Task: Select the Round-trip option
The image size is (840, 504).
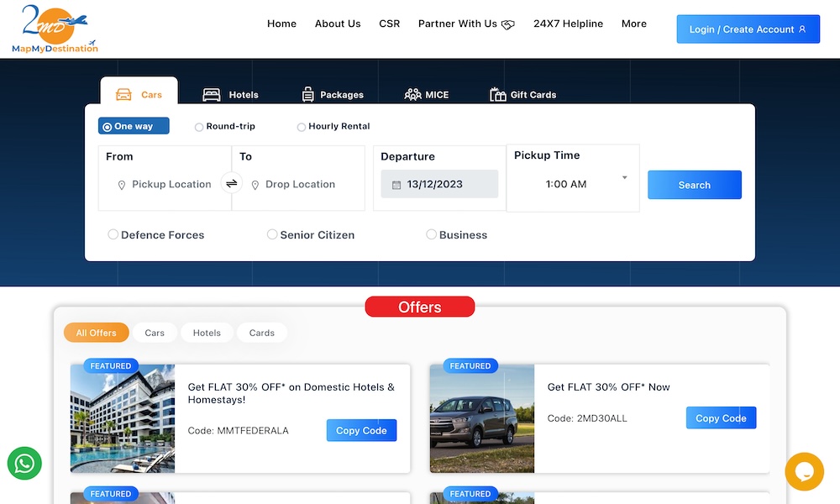Action: [x=199, y=127]
